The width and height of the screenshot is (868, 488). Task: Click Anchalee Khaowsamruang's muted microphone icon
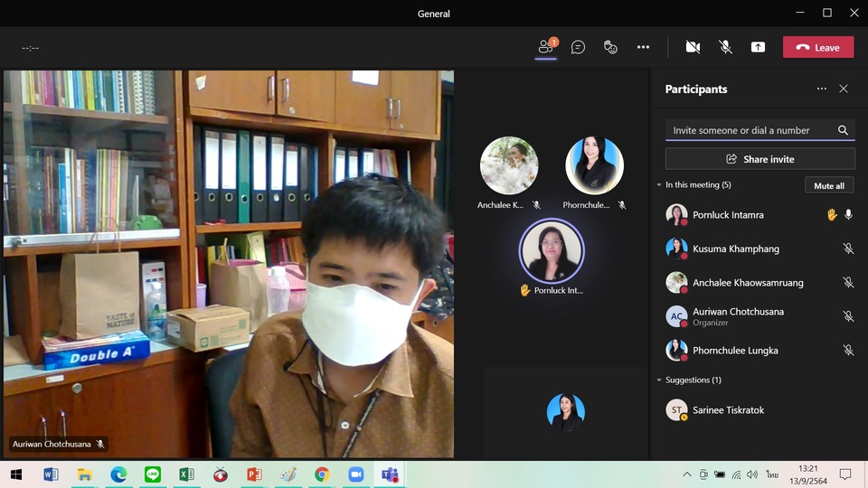[x=848, y=282]
